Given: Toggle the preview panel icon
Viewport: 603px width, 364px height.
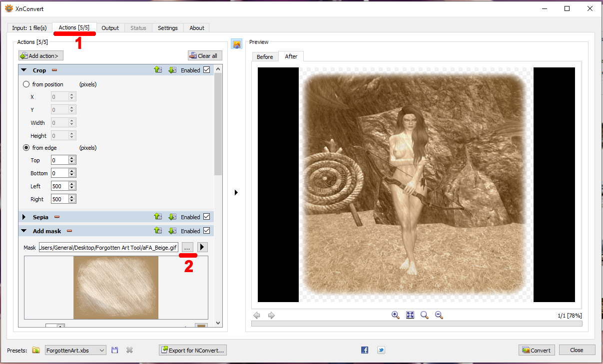Looking at the screenshot, I should pyautogui.click(x=237, y=44).
